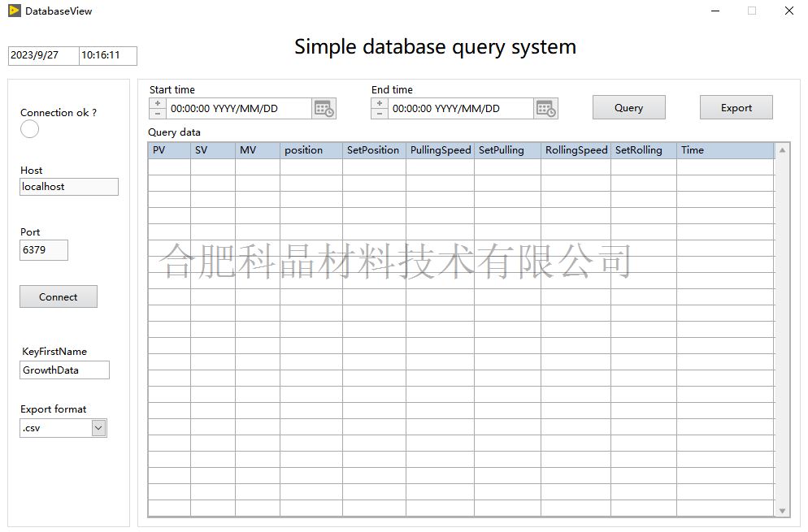Click the KeyFirstName field with GrowthData
The height and width of the screenshot is (532, 808).
pos(65,370)
